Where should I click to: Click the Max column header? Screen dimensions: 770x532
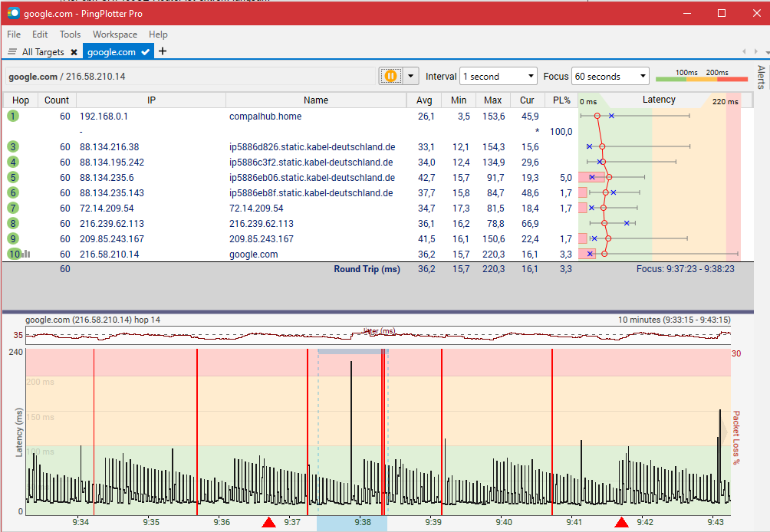click(x=492, y=100)
